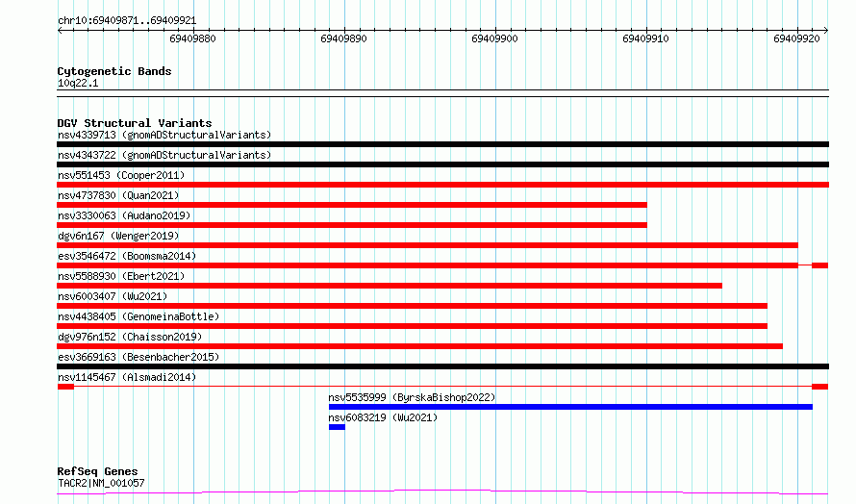Open the nsv4737830 (Quan2021) variant
The image size is (856, 504).
tap(118, 195)
